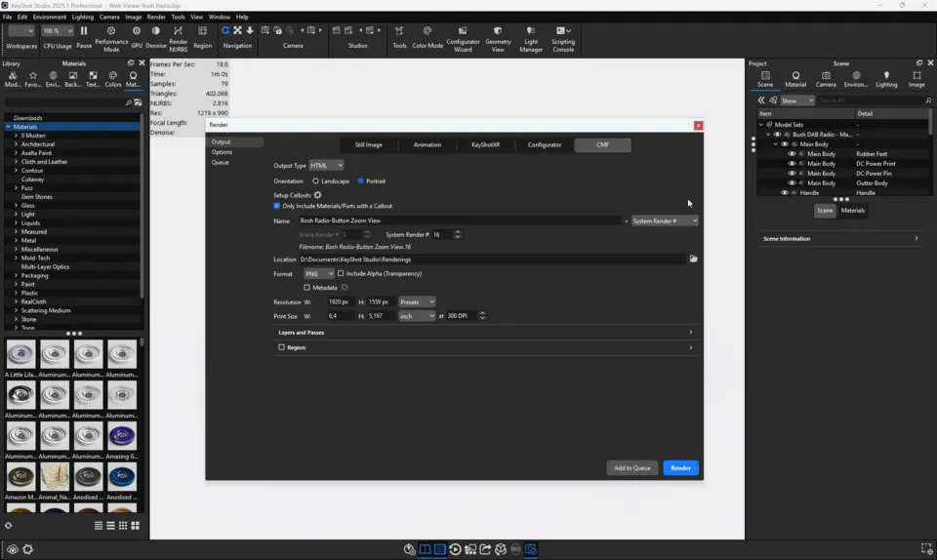Open the Environment menu
The width and height of the screenshot is (937, 560).
pyautogui.click(x=50, y=17)
